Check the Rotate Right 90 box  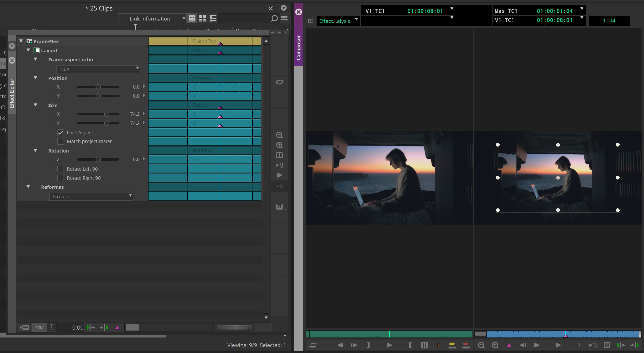coord(60,178)
